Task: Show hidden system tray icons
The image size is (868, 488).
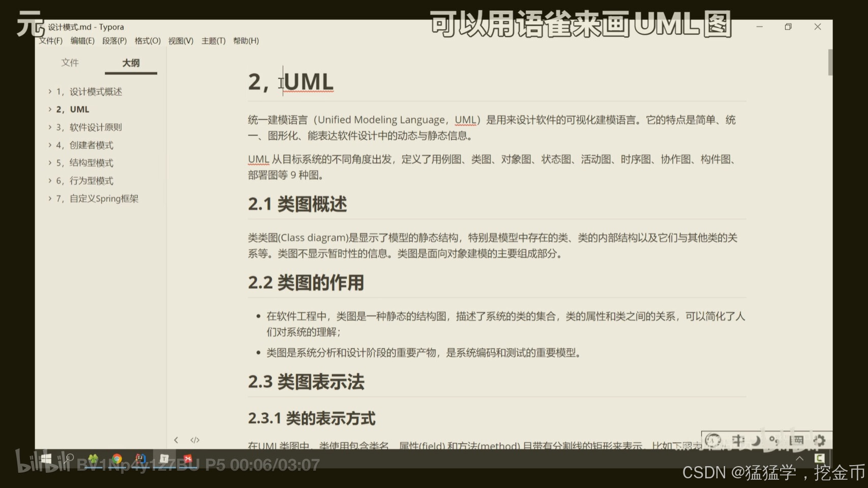Action: tap(800, 459)
